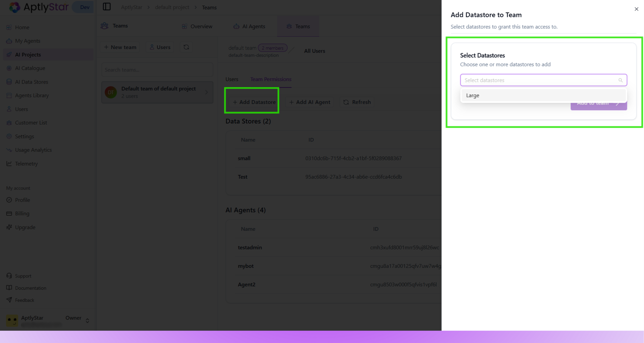Open the Telemetry dashboard
Image resolution: width=644 pixels, height=343 pixels.
(26, 163)
